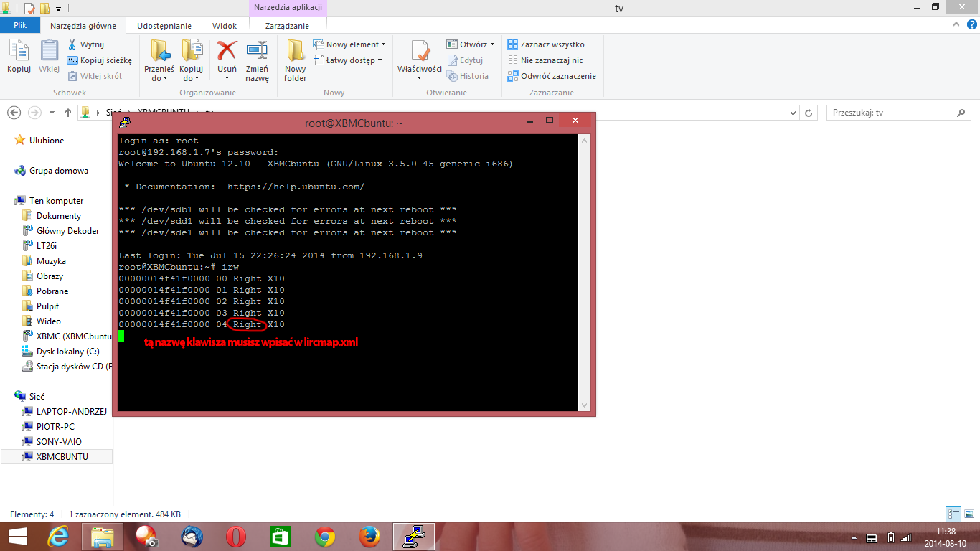Click the Wklej paste icon

click(49, 57)
